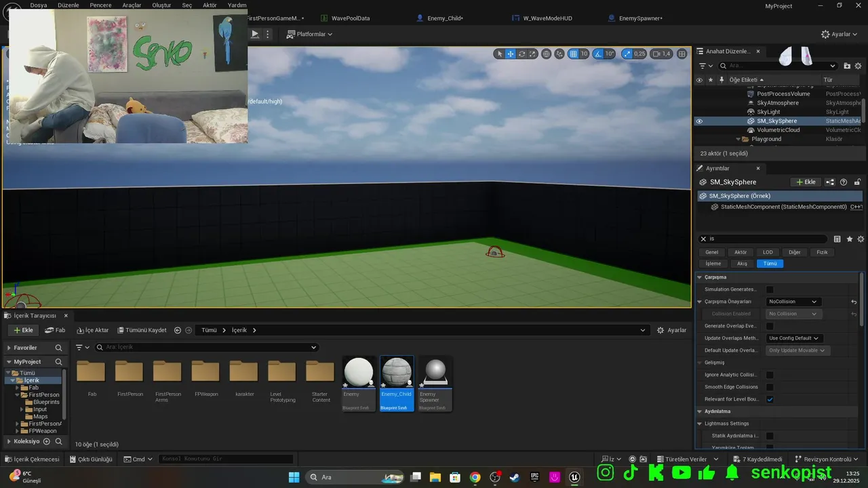
Task: Activate the select mode arrow tool in viewport
Action: [500, 54]
